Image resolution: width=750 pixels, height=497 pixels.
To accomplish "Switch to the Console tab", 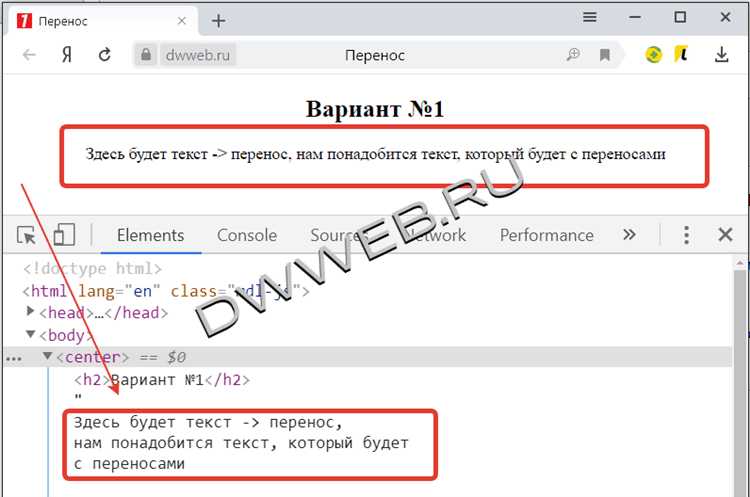I will 247,235.
